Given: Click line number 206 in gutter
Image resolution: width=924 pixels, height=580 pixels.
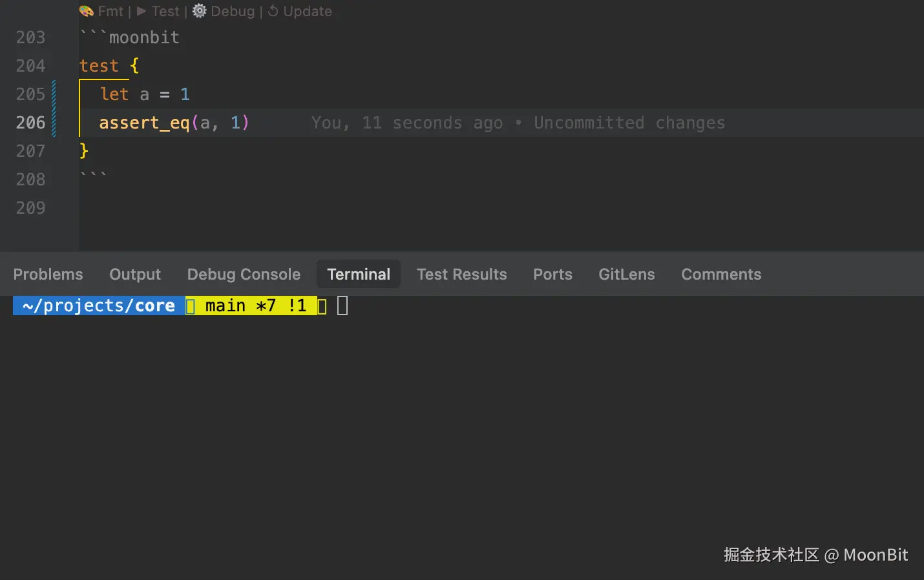Looking at the screenshot, I should tap(30, 123).
